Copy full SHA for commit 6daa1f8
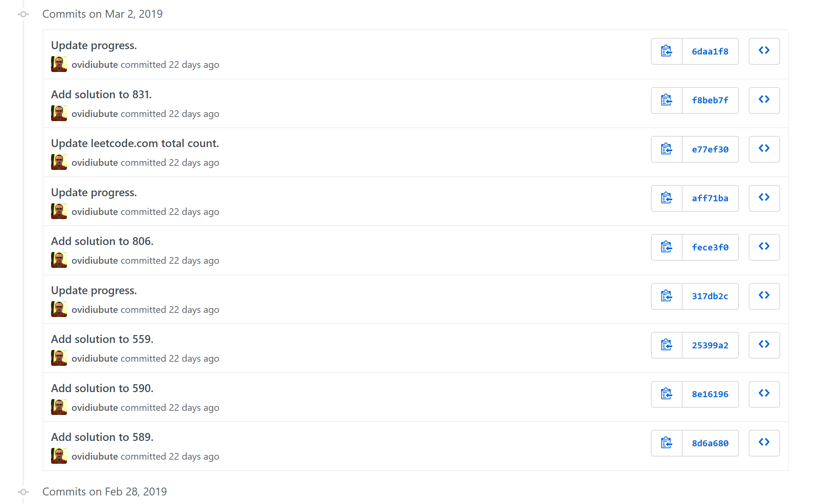This screenshot has width=815, height=504. (x=666, y=51)
